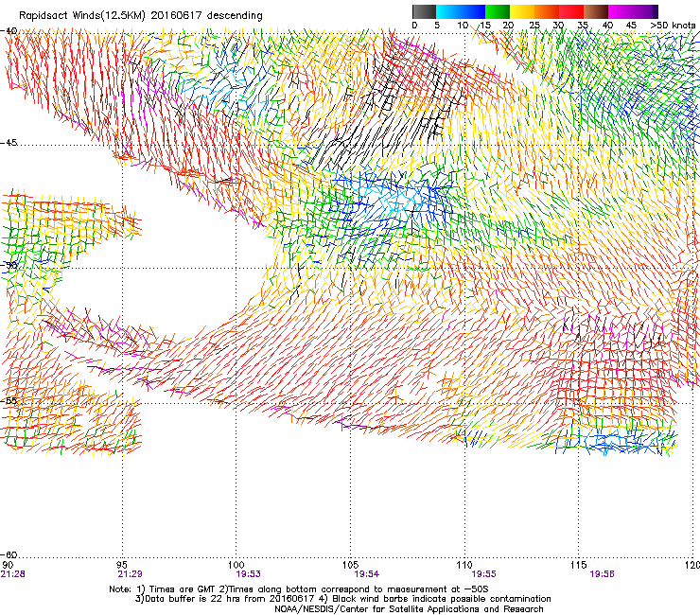Click the longitude label '115'
This screenshot has width=700, height=615.
click(579, 565)
